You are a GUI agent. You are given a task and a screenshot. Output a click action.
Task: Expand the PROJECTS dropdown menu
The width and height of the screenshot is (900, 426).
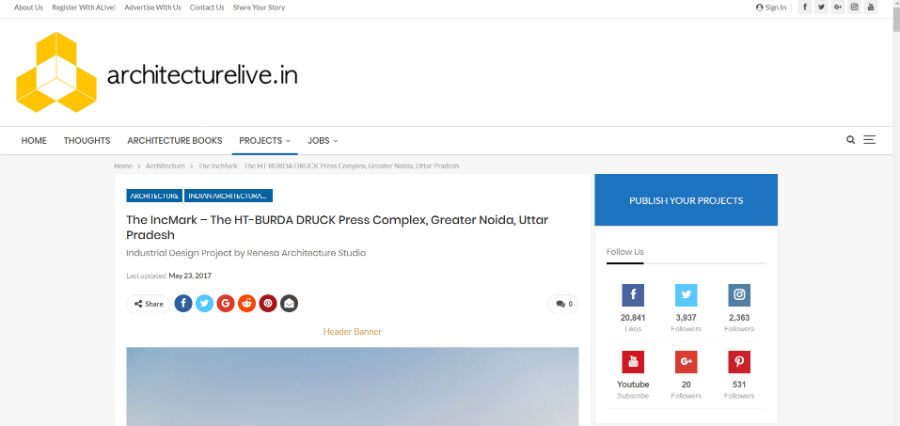tap(265, 141)
